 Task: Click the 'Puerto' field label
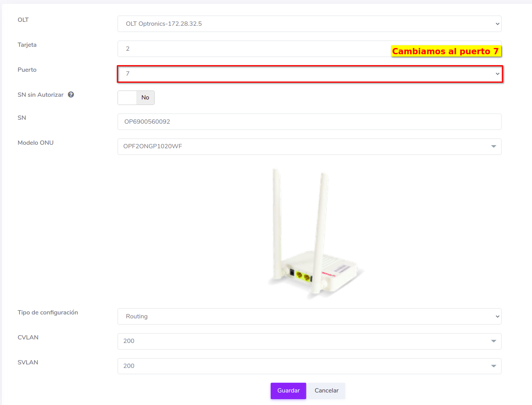point(27,70)
